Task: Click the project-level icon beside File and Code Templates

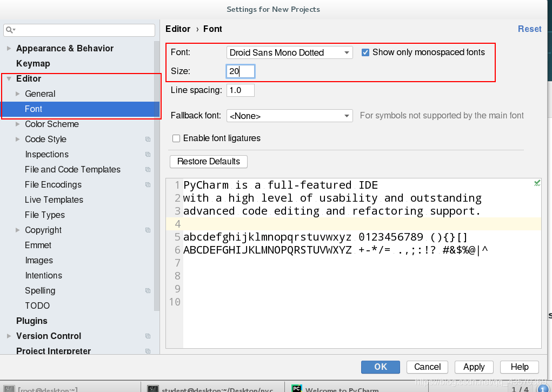Action: tap(148, 170)
